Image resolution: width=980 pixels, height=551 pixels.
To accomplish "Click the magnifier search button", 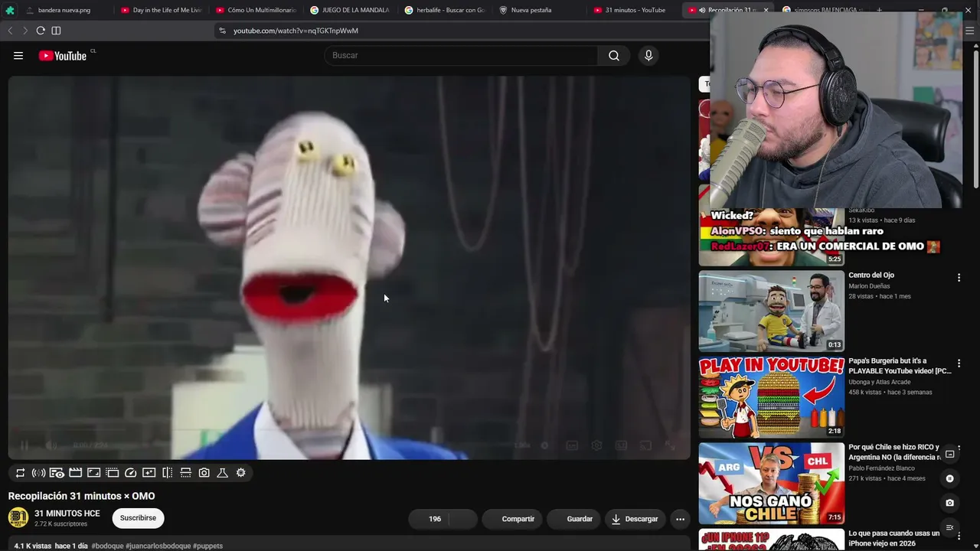I will 614,55.
